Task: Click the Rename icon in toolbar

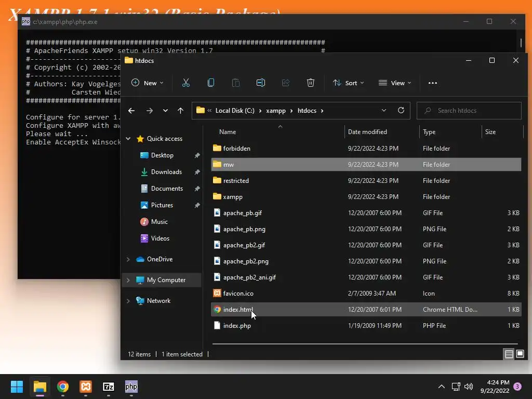Action: click(261, 83)
